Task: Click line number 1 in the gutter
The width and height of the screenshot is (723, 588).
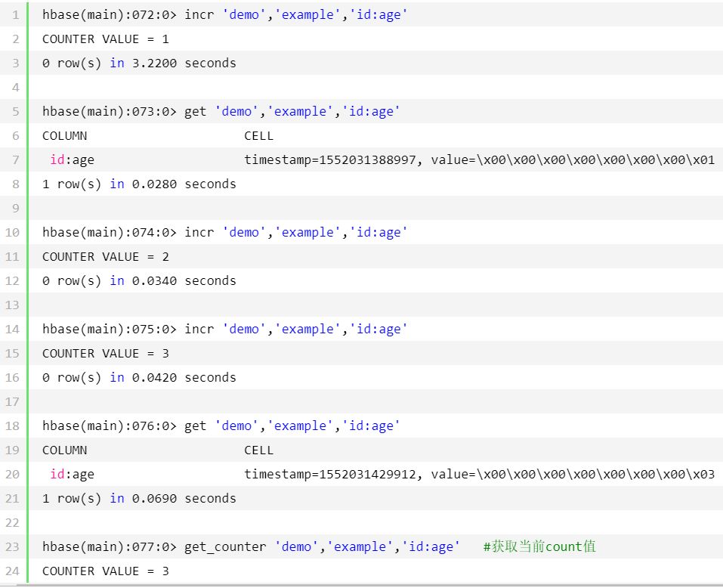Action: tap(15, 14)
